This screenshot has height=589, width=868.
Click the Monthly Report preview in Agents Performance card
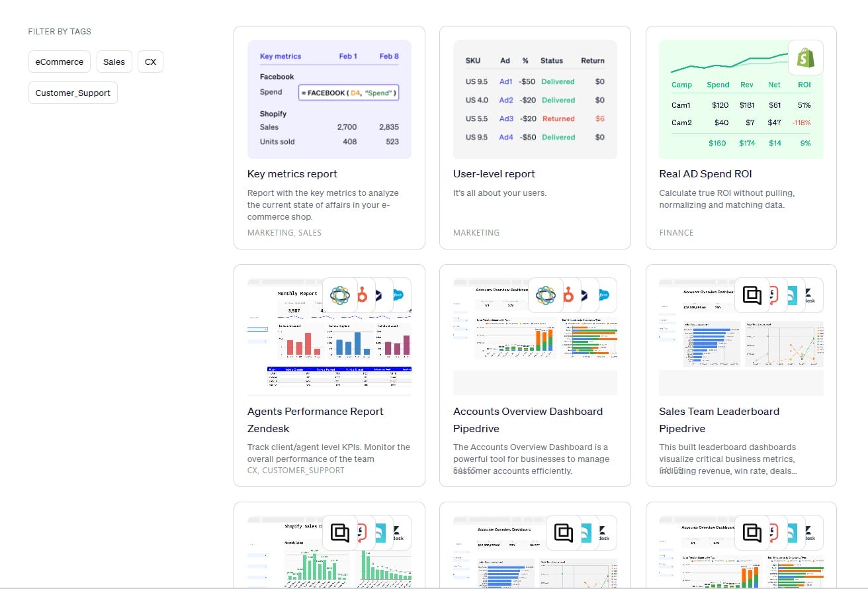point(329,337)
